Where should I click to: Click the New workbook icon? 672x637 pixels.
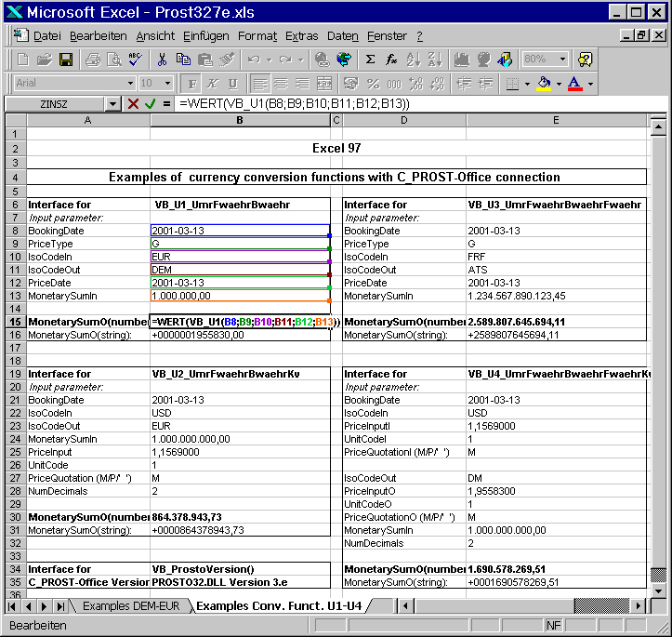click(x=22, y=60)
